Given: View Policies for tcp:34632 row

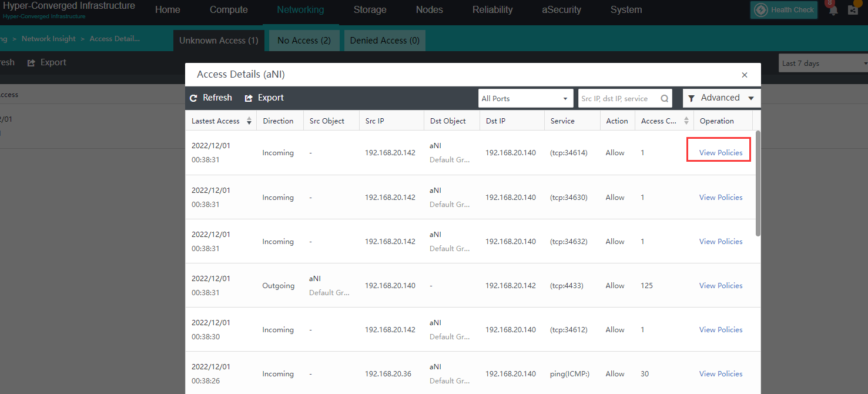Looking at the screenshot, I should [720, 242].
